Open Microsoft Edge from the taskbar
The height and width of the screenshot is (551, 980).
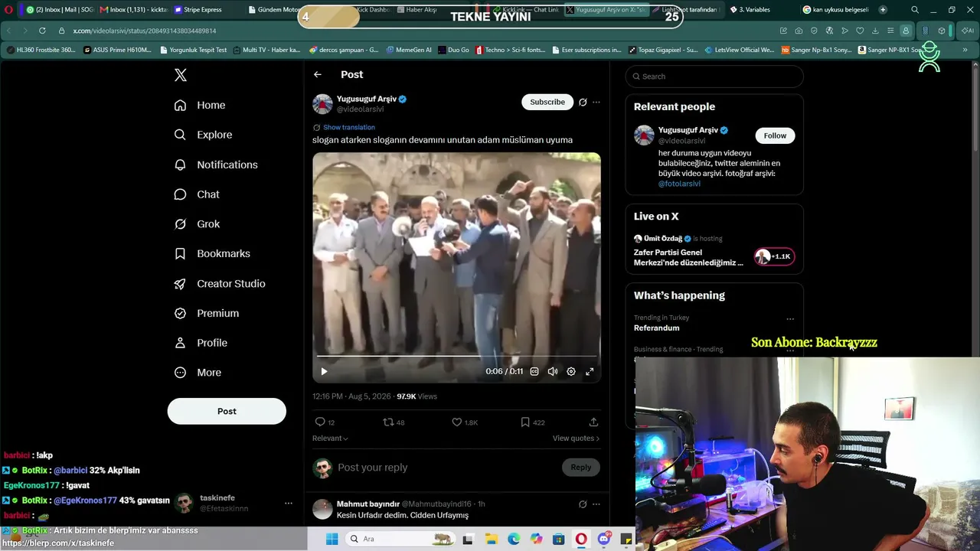[x=514, y=539]
